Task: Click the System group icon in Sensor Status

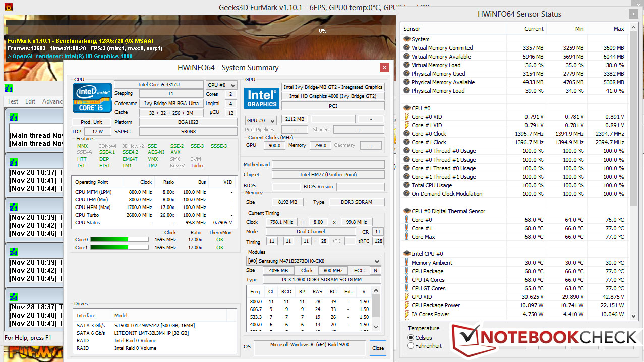Action: (407, 39)
